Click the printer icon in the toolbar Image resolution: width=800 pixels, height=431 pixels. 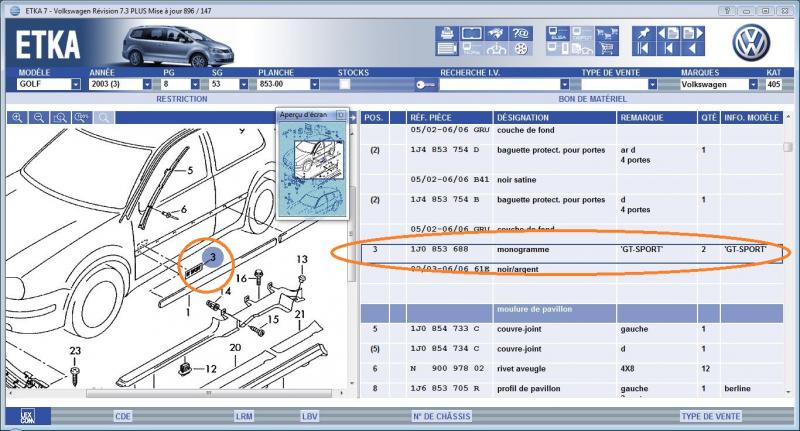click(x=447, y=33)
